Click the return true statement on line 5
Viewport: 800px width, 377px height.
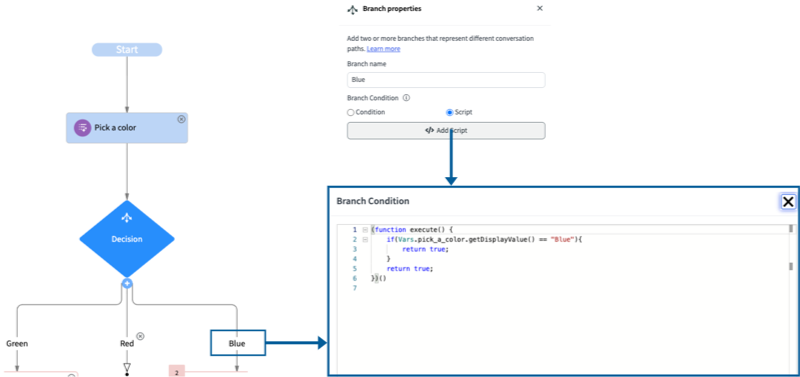point(410,268)
